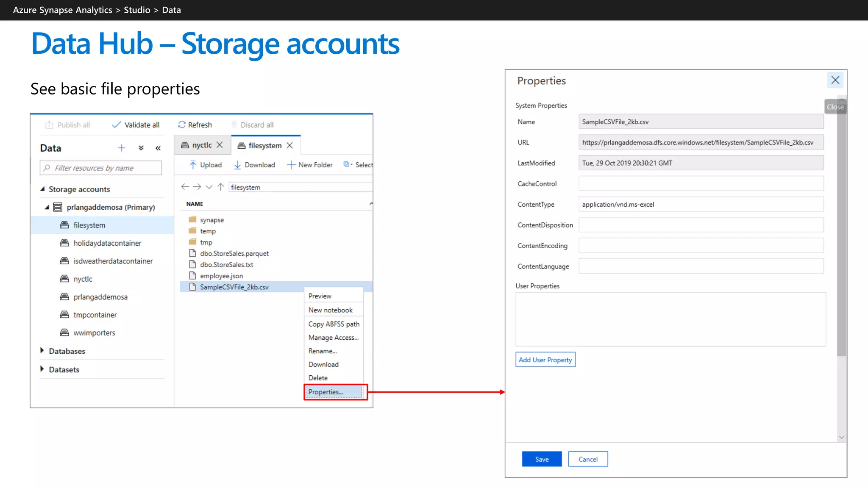Click the ContentDisposition field

(x=701, y=225)
